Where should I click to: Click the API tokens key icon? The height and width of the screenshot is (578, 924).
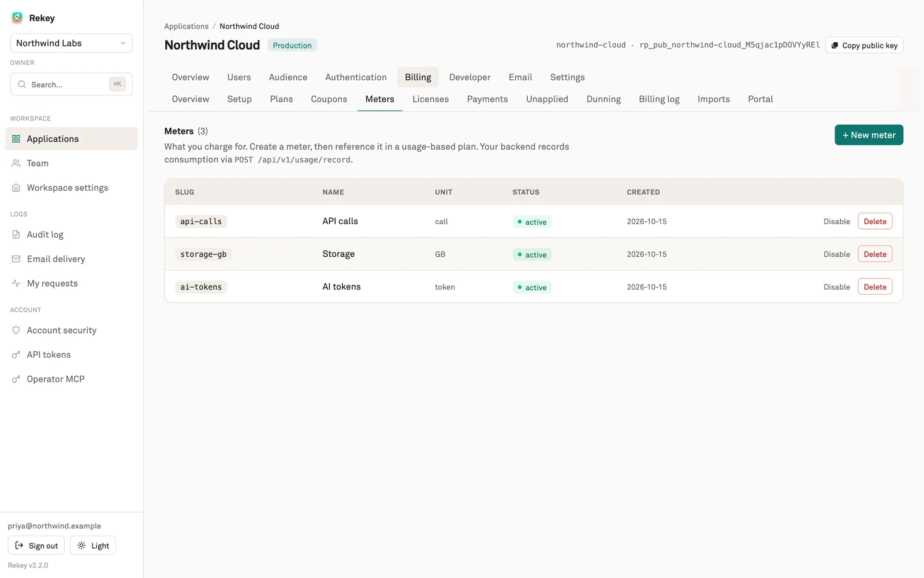pyautogui.click(x=16, y=355)
